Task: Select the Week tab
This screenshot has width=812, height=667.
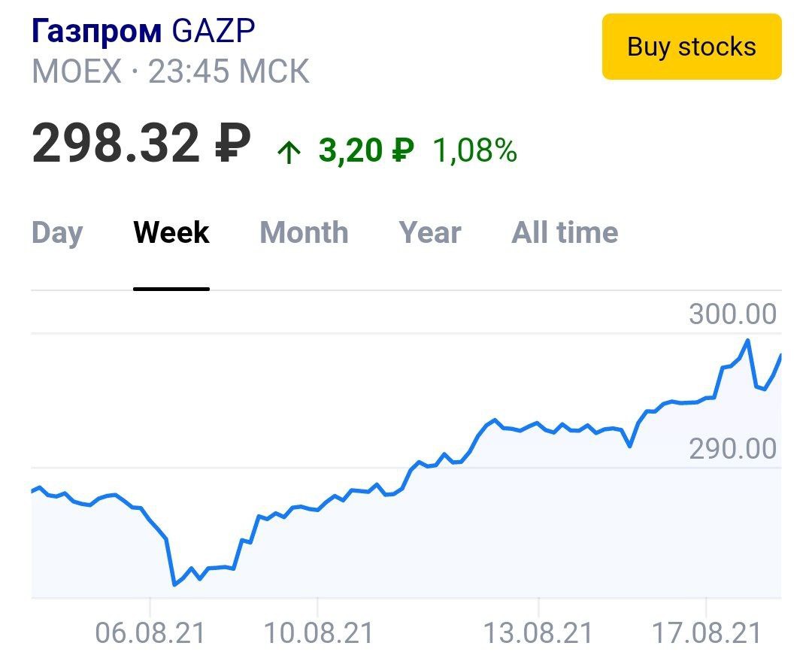Action: pyautogui.click(x=171, y=233)
